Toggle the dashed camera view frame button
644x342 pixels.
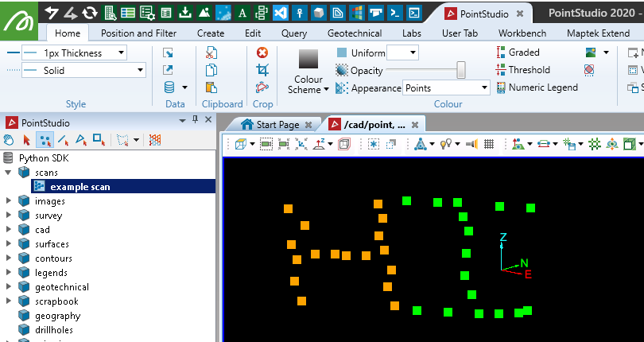tap(266, 144)
